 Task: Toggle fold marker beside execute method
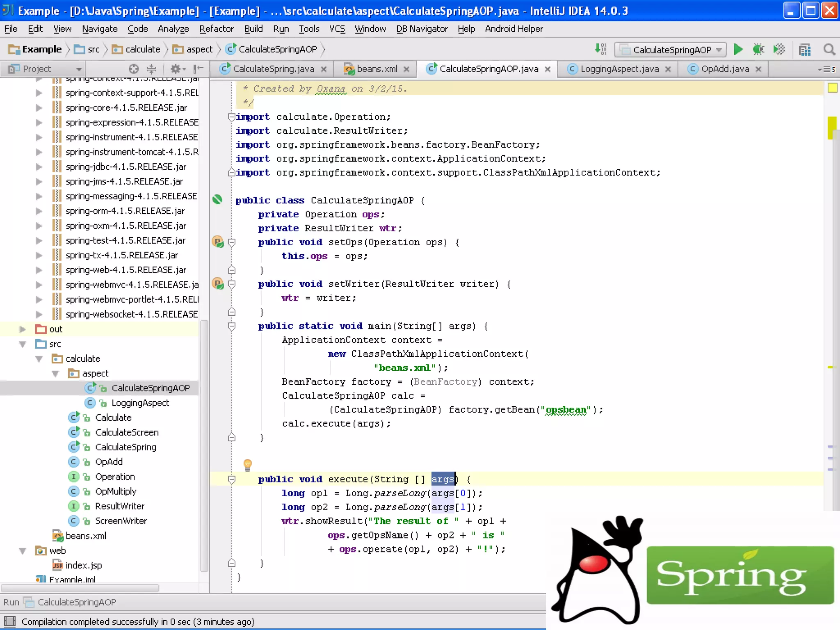point(232,479)
